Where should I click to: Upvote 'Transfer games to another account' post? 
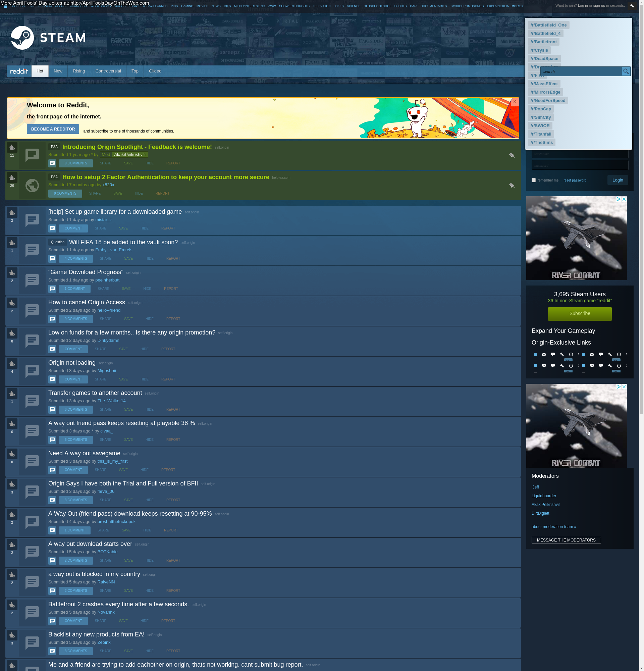click(12, 393)
